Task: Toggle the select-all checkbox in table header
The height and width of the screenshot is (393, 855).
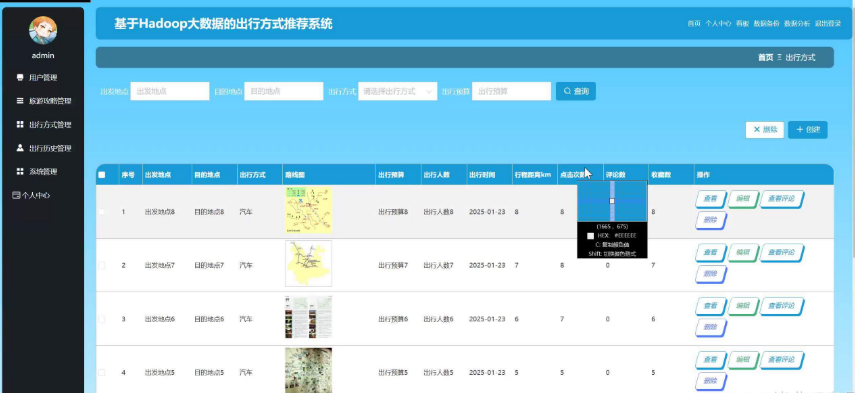Action: tap(102, 175)
